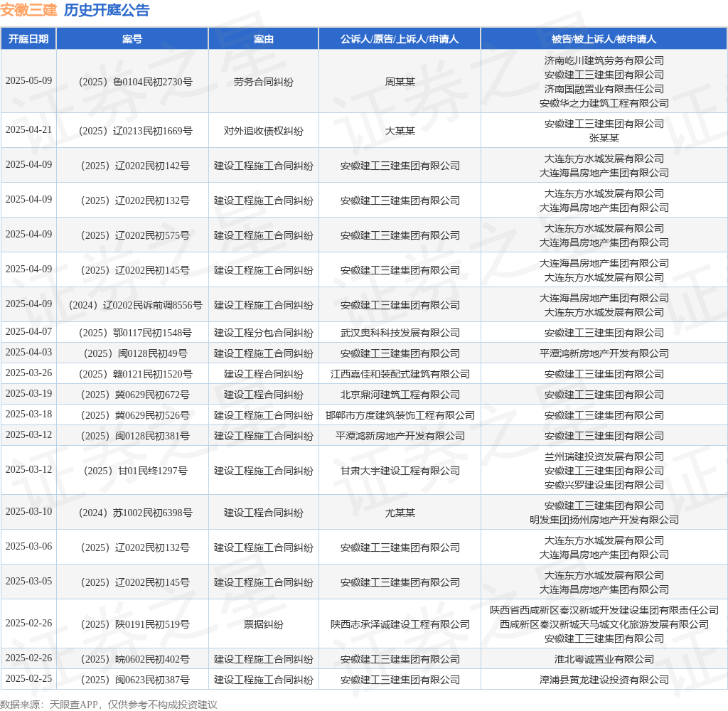Image resolution: width=728 pixels, height=711 pixels.
Task: Click plaintiff 平潭鸿新房地产开发有限公司
Action: pos(400,436)
